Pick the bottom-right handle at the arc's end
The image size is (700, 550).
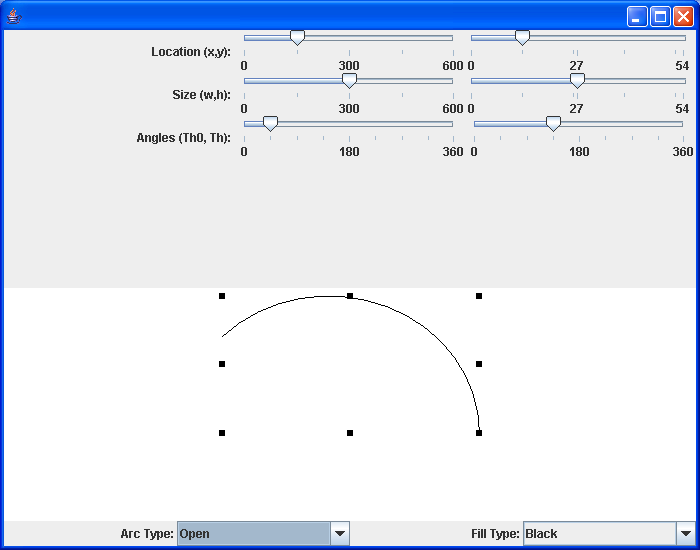pyautogui.click(x=479, y=433)
